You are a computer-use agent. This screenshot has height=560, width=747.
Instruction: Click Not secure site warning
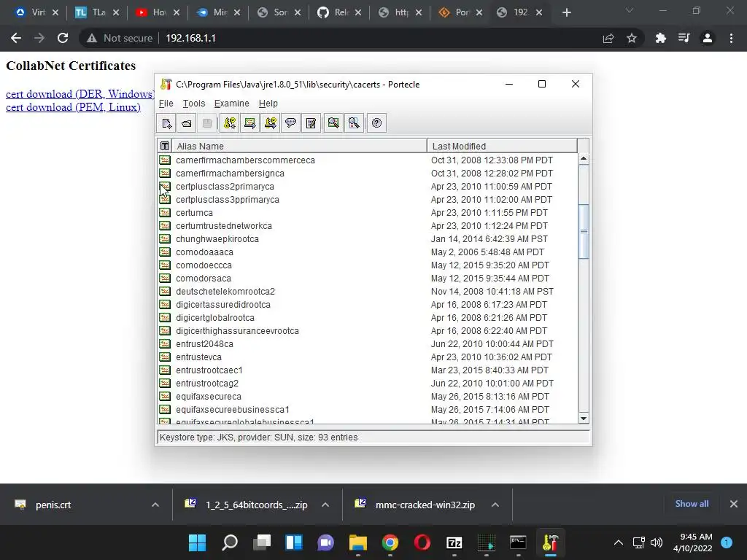click(x=120, y=38)
